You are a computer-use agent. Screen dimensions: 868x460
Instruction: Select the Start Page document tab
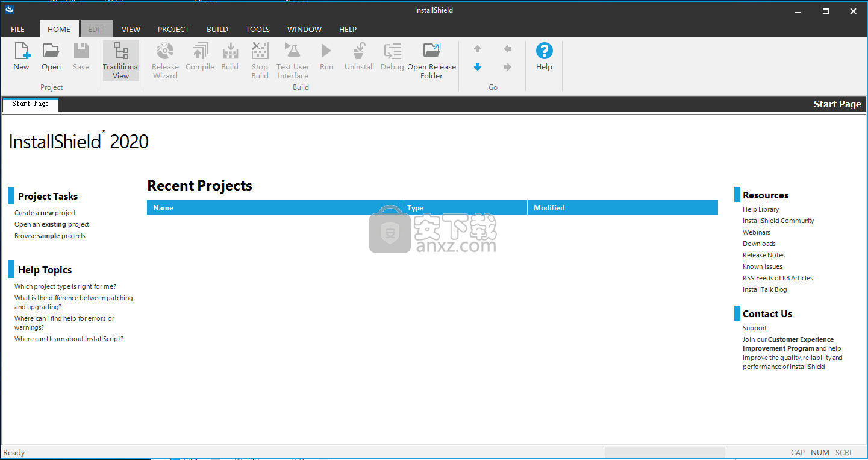(30, 104)
